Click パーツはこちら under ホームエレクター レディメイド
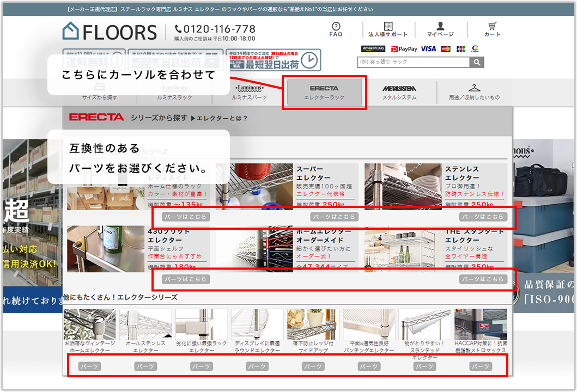The height and width of the screenshot is (392, 577). tap(186, 217)
